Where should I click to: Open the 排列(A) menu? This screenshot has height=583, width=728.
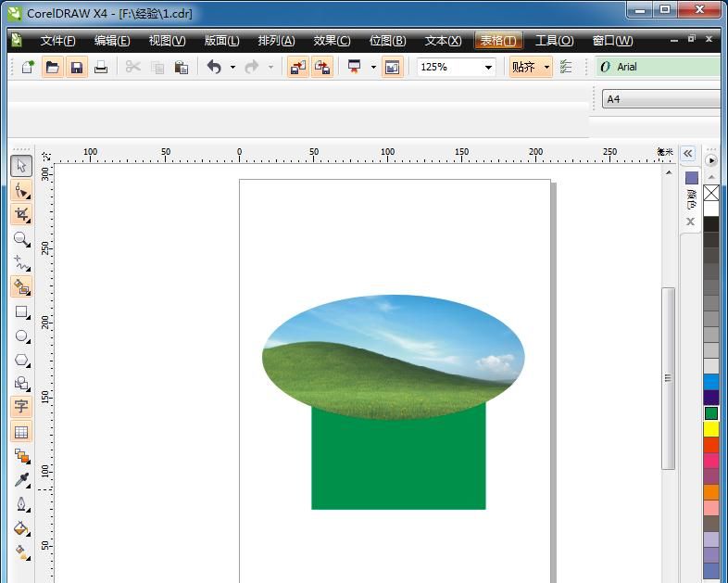pos(276,41)
